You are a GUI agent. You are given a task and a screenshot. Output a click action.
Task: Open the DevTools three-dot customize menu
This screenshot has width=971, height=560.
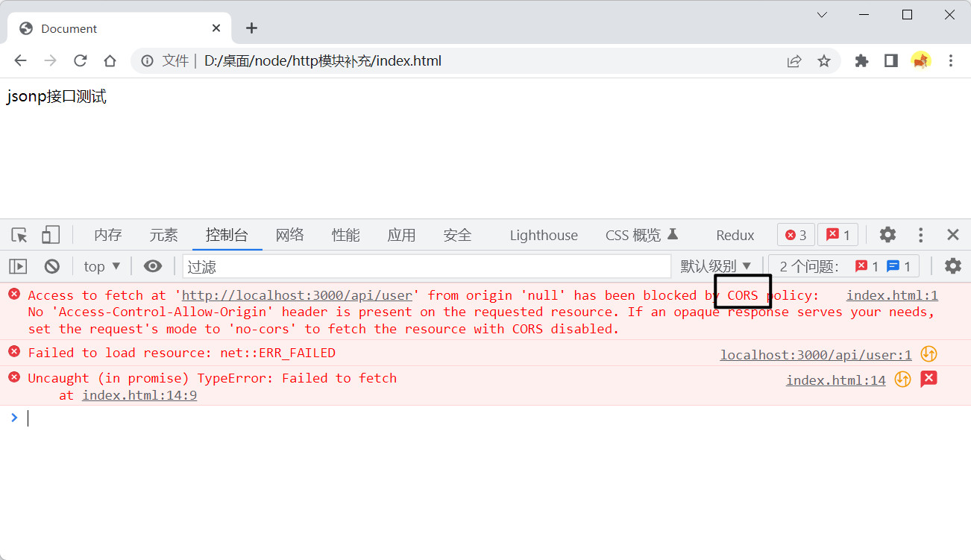(921, 235)
